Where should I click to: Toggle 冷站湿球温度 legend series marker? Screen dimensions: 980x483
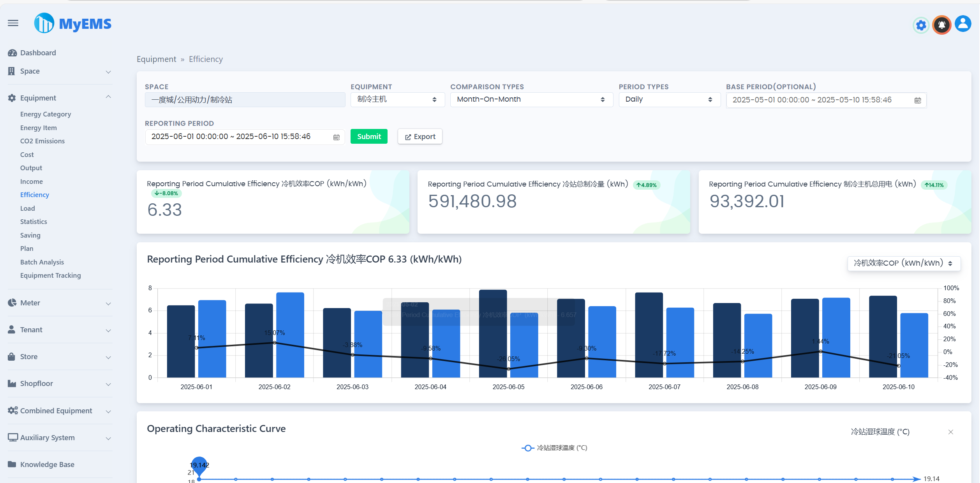pyautogui.click(x=527, y=448)
